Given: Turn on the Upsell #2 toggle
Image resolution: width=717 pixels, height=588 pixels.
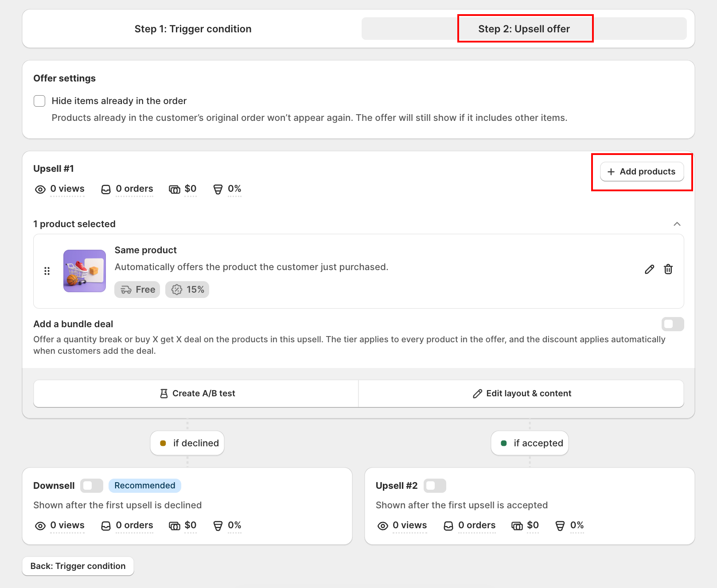Looking at the screenshot, I should click(x=435, y=486).
